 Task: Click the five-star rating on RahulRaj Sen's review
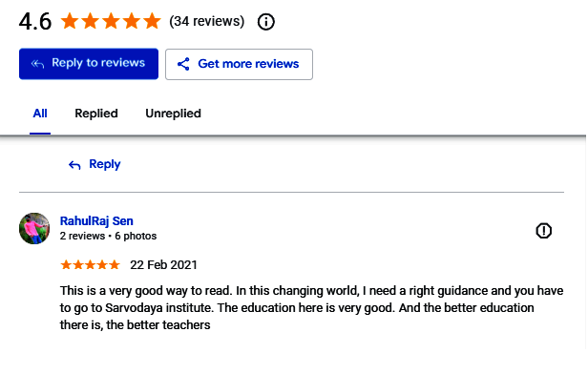pyautogui.click(x=90, y=265)
